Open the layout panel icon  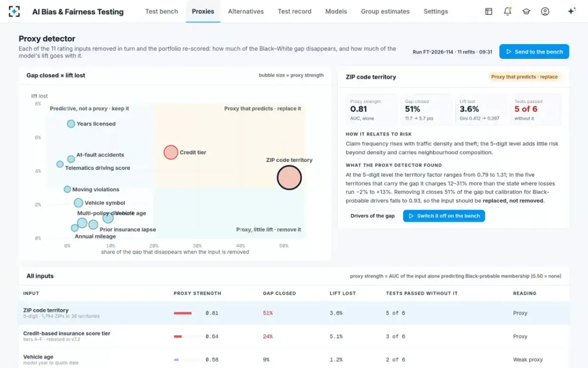pyautogui.click(x=489, y=11)
